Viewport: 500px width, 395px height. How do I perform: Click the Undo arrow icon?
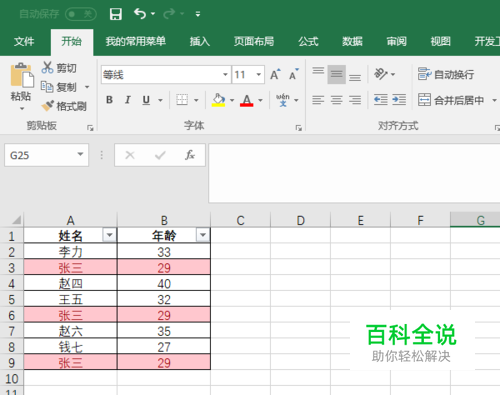point(140,14)
